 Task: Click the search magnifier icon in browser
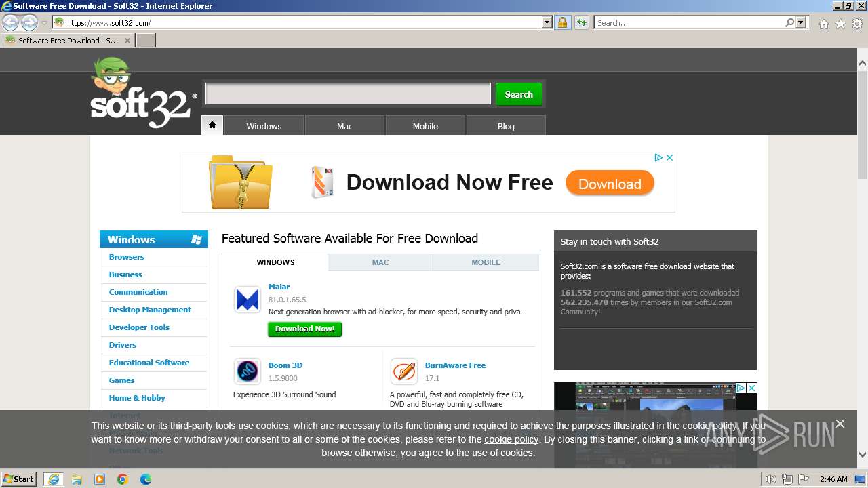tap(789, 22)
